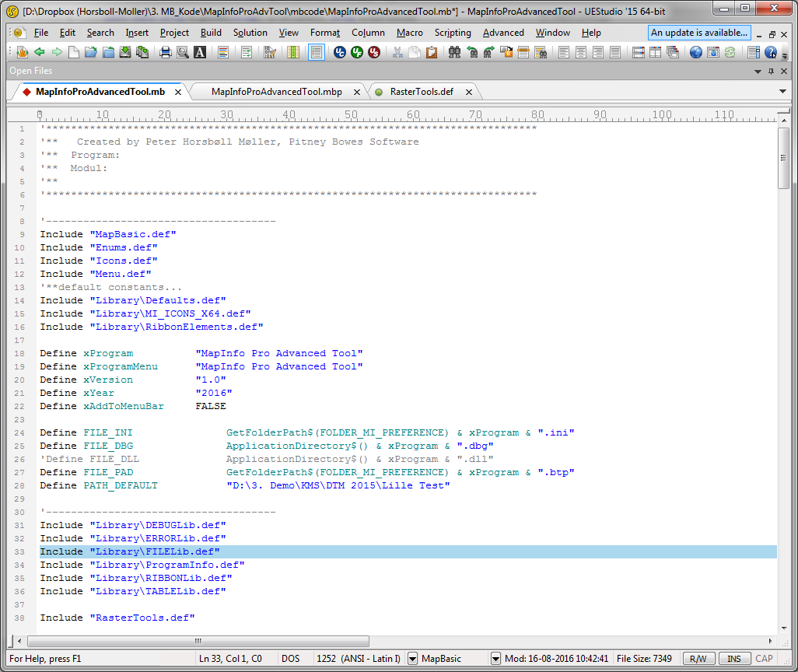The width and height of the screenshot is (798, 672).
Task: Open encoding dropdown next to ANSI Latin
Action: click(413, 659)
